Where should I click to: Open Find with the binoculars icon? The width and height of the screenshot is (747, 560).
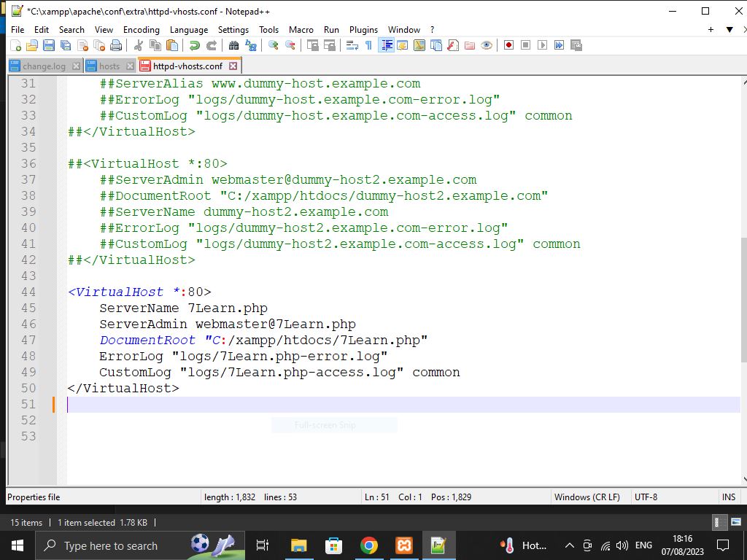(233, 45)
